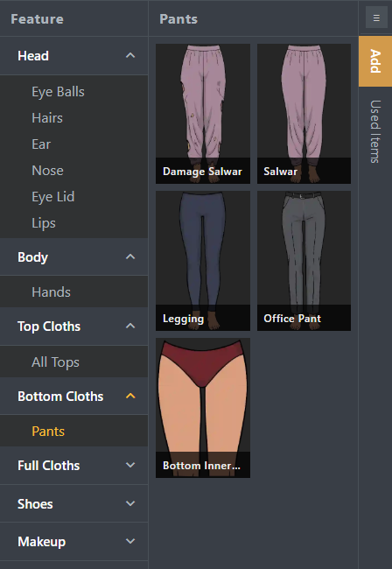Select Nose feature

click(x=47, y=170)
